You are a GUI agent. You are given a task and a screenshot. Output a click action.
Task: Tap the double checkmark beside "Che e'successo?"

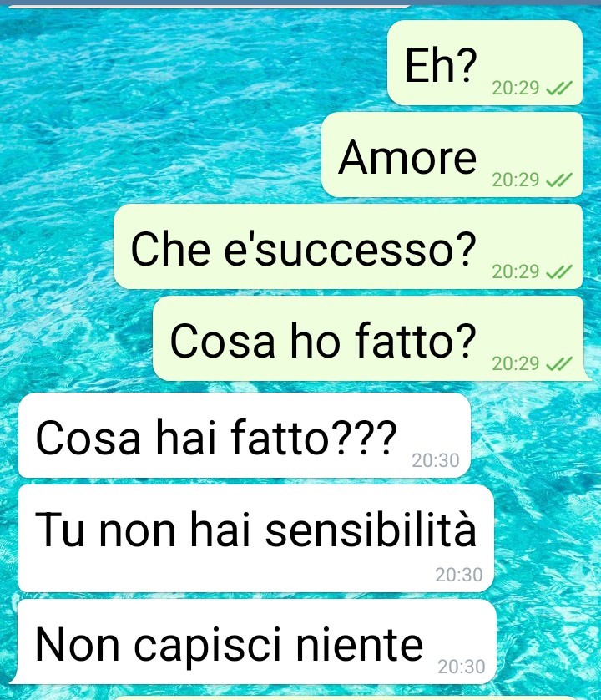[x=559, y=271]
